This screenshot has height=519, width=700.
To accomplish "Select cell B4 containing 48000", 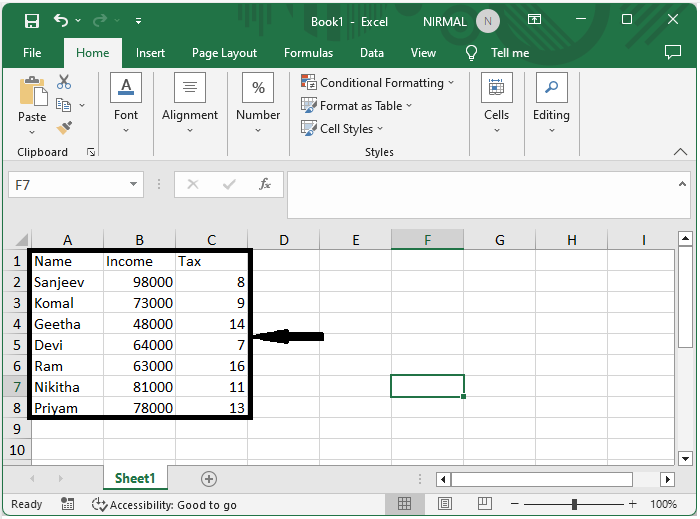I will click(139, 324).
